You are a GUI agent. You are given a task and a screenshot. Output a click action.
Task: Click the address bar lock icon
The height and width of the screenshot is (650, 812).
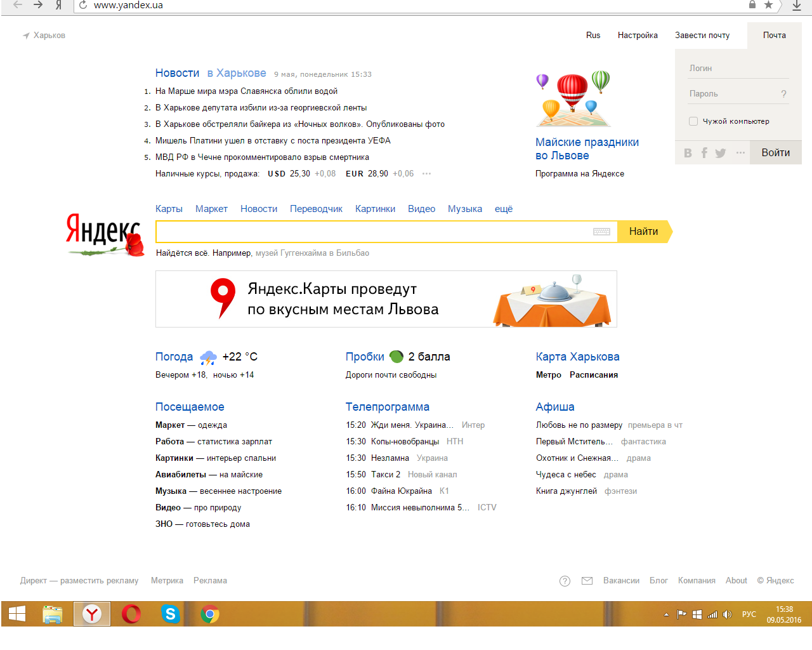752,4
